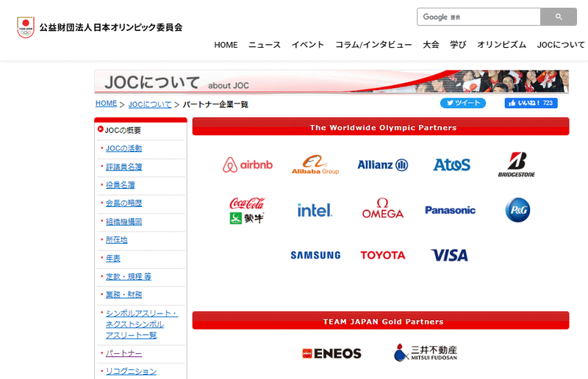Click the TEAM JAPAN Gold Partners heading bar

coord(381,321)
